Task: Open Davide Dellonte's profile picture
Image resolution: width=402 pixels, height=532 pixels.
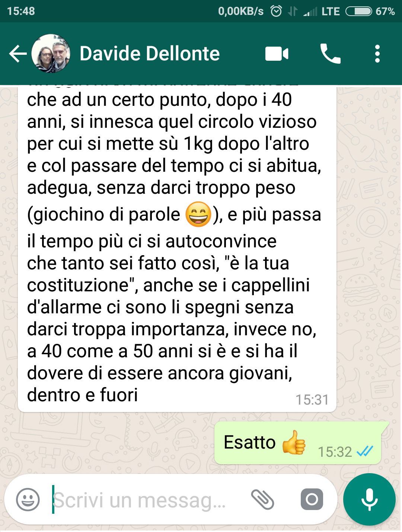Action: (51, 54)
